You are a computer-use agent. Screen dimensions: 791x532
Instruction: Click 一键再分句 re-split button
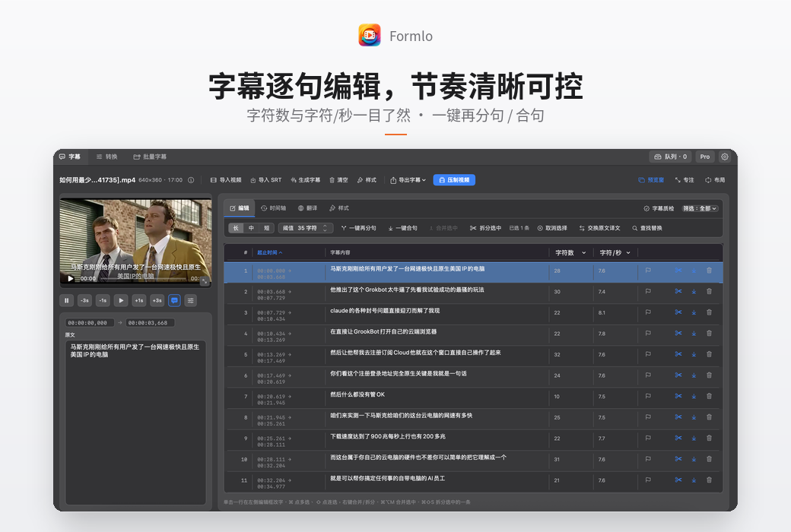point(359,229)
